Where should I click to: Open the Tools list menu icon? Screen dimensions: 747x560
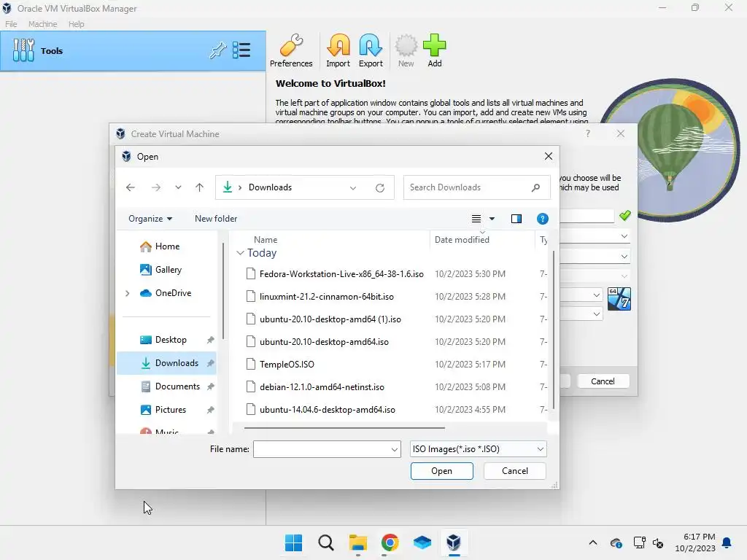coord(241,50)
